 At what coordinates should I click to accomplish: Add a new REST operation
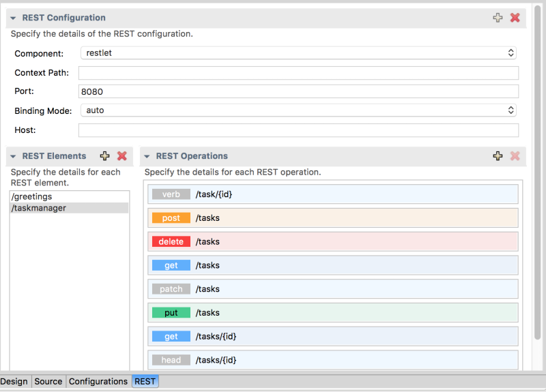[x=498, y=156]
